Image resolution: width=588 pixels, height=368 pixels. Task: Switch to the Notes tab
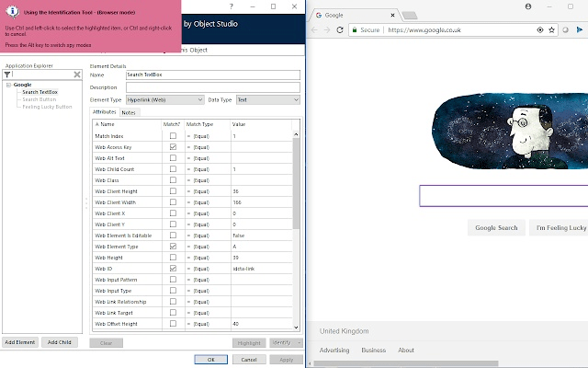click(x=129, y=112)
